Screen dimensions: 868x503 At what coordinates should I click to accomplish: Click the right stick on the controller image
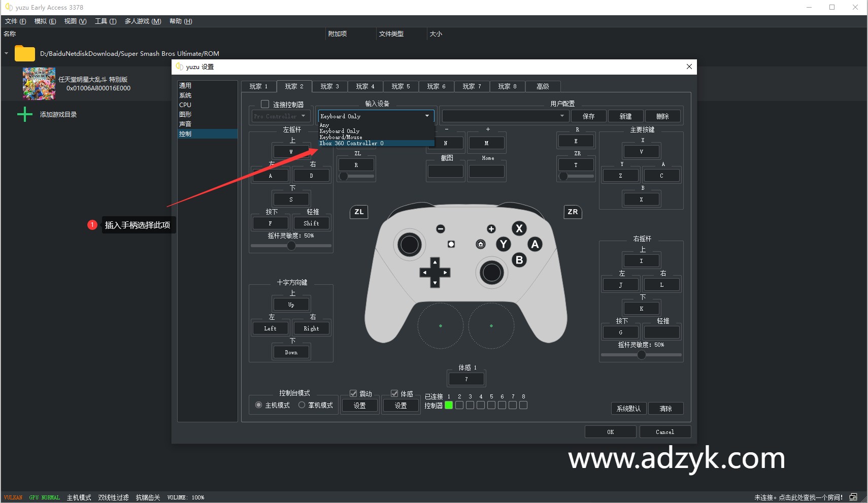491,273
